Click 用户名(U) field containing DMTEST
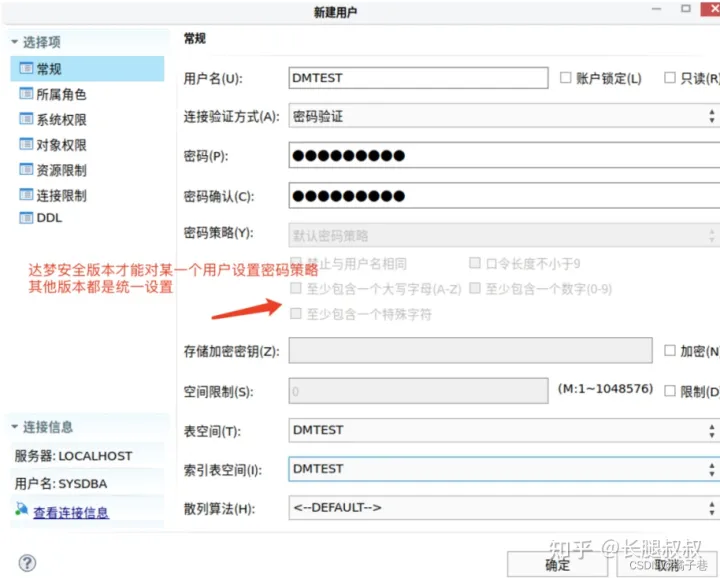This screenshot has height=578, width=720. (x=418, y=78)
